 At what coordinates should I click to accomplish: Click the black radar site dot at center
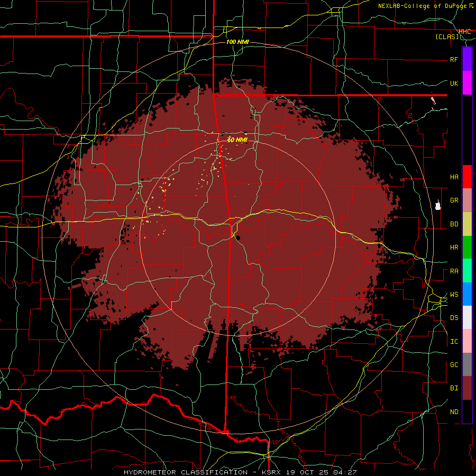coord(239,238)
